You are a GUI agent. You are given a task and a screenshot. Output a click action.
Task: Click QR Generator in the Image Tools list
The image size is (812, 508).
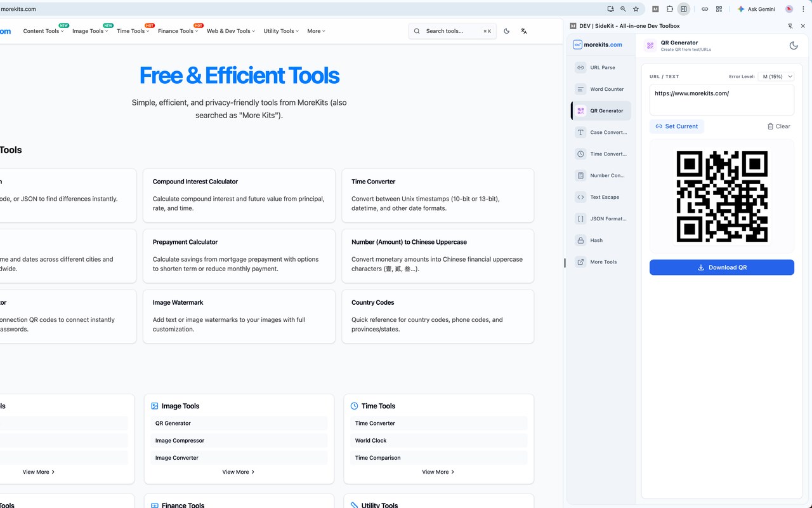tap(239, 423)
